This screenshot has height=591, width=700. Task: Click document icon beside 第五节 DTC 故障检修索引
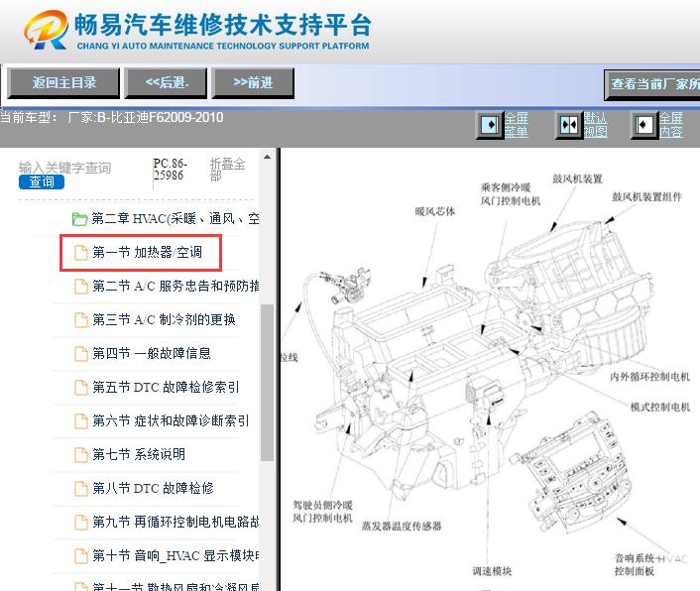pos(80,388)
